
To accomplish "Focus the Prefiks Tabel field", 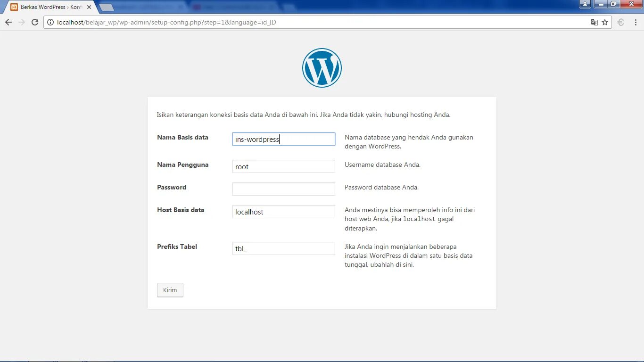I will (284, 248).
